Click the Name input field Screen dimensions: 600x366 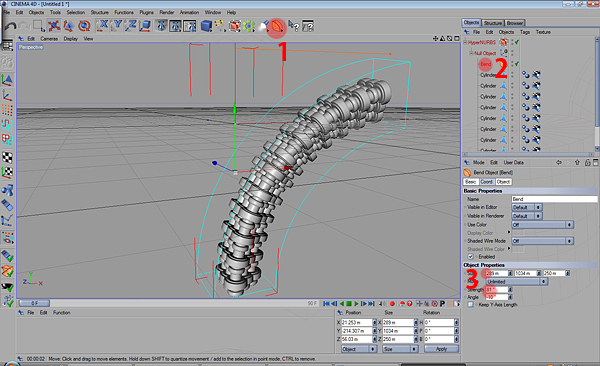[554, 199]
